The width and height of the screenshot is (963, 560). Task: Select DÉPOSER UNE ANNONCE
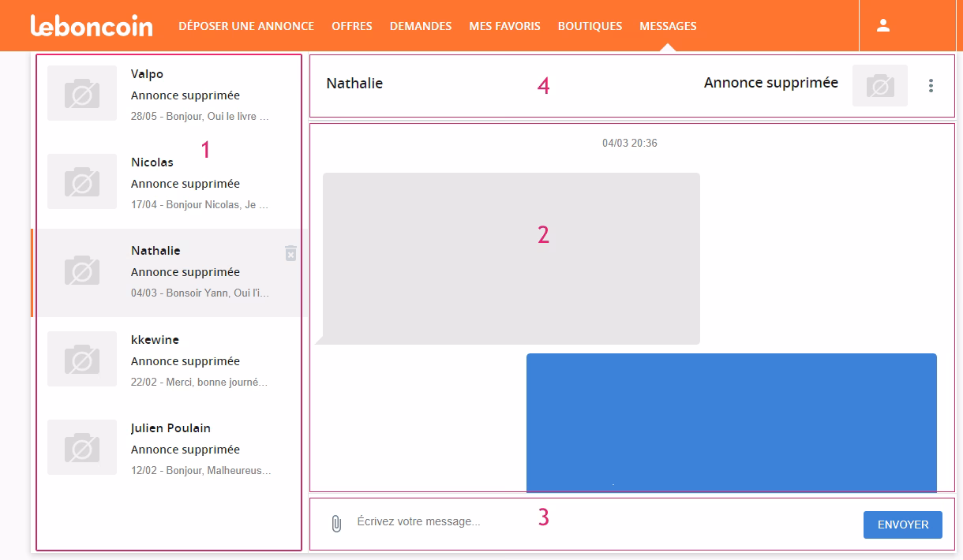[246, 26]
